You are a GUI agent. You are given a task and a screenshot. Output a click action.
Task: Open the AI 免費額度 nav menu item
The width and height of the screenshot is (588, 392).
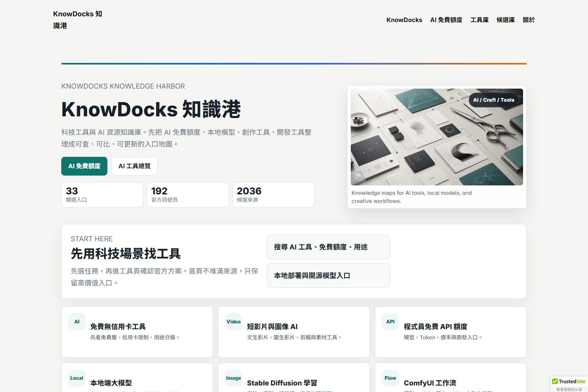[446, 20]
